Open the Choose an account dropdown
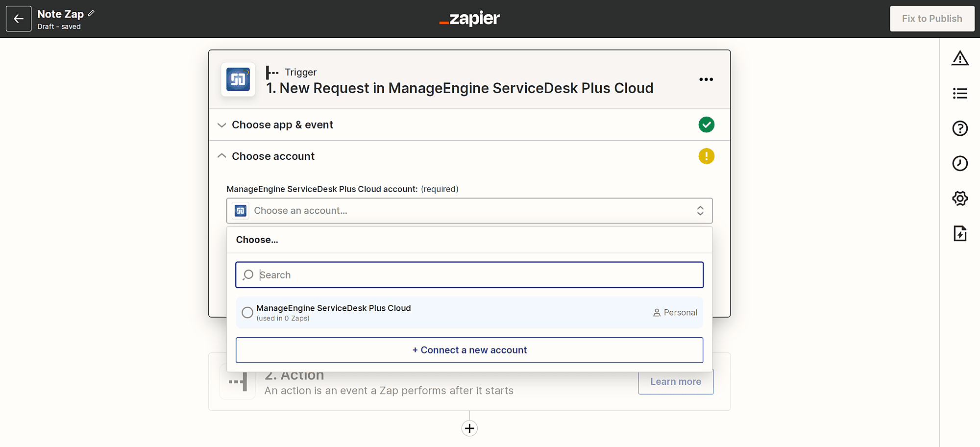 [469, 211]
